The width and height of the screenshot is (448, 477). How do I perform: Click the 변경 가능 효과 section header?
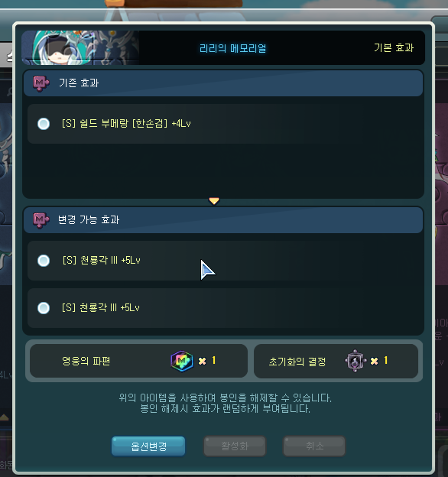223,220
